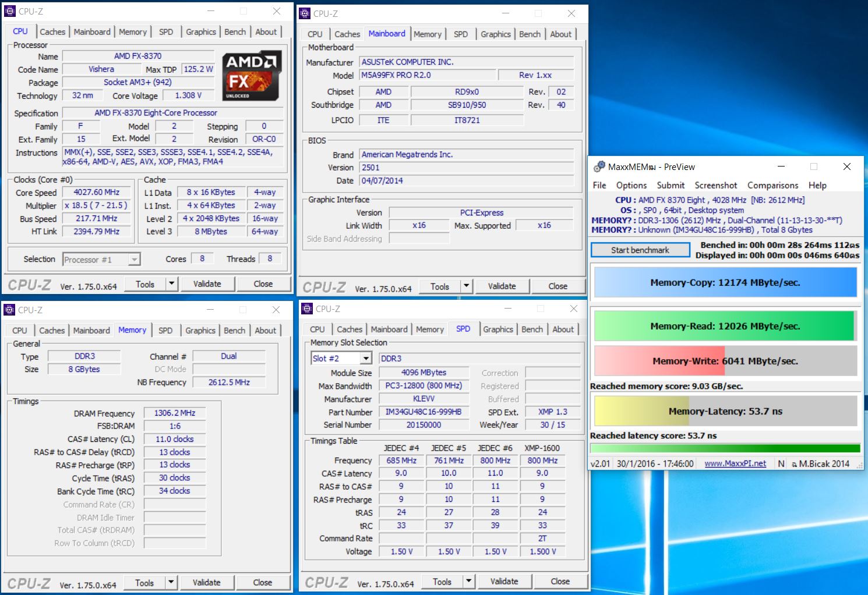Open the www.MaxxPI.net link
Screen dimensions: 868x595
coord(735,463)
